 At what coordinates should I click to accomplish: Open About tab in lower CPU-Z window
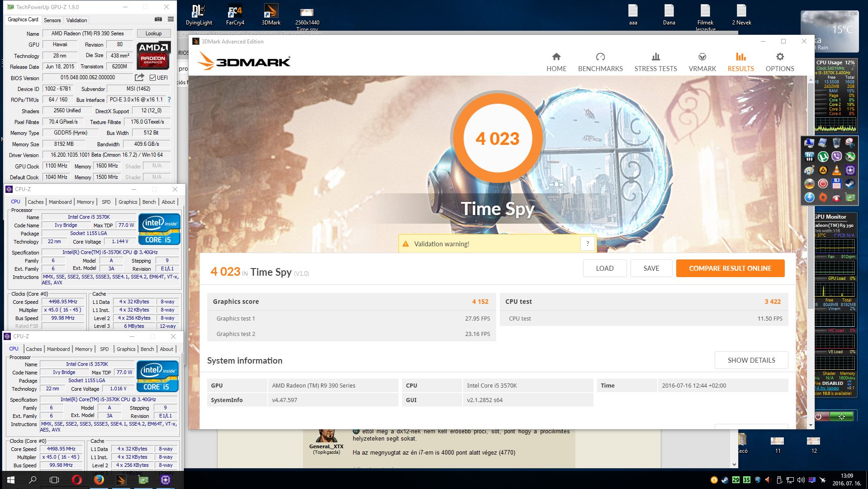point(166,349)
